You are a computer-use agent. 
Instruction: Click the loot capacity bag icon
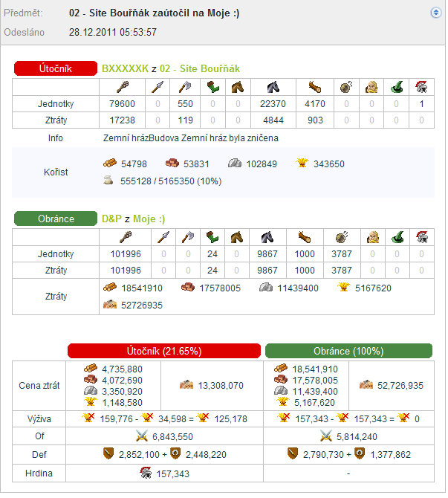click(108, 181)
